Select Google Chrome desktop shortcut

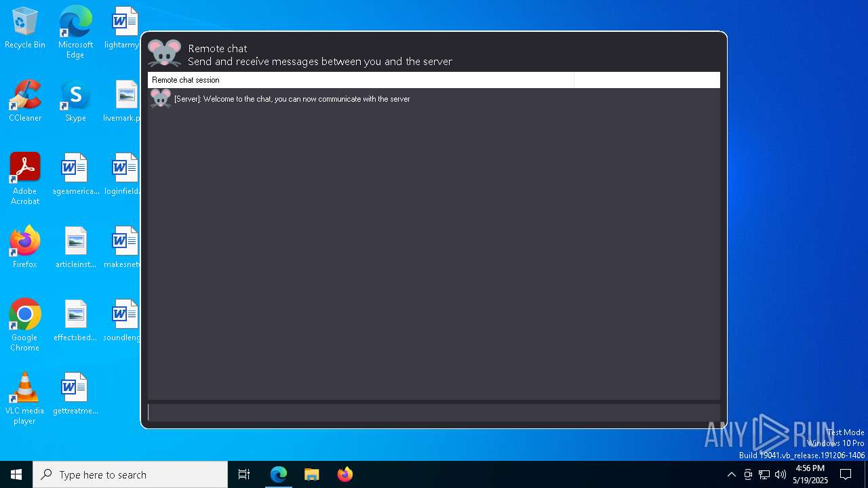[x=25, y=325]
